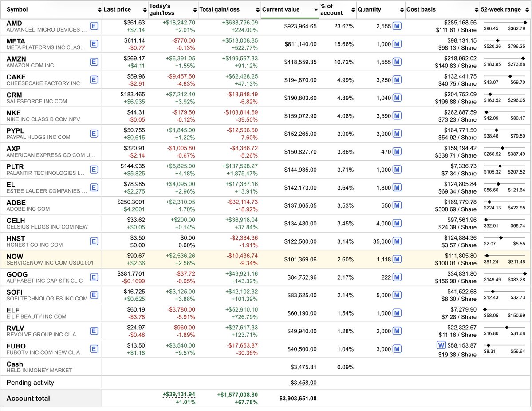Click account total today's gain +$39,131.94

coord(179,395)
